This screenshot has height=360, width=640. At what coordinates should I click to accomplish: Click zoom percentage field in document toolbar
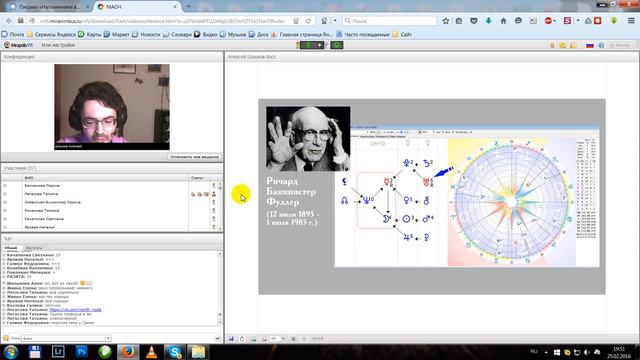pos(274,339)
